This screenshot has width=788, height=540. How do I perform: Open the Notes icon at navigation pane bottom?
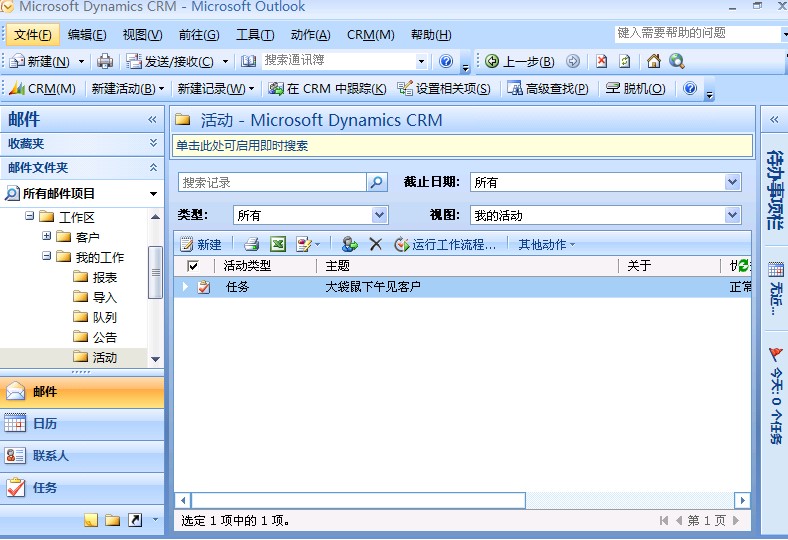(91, 520)
